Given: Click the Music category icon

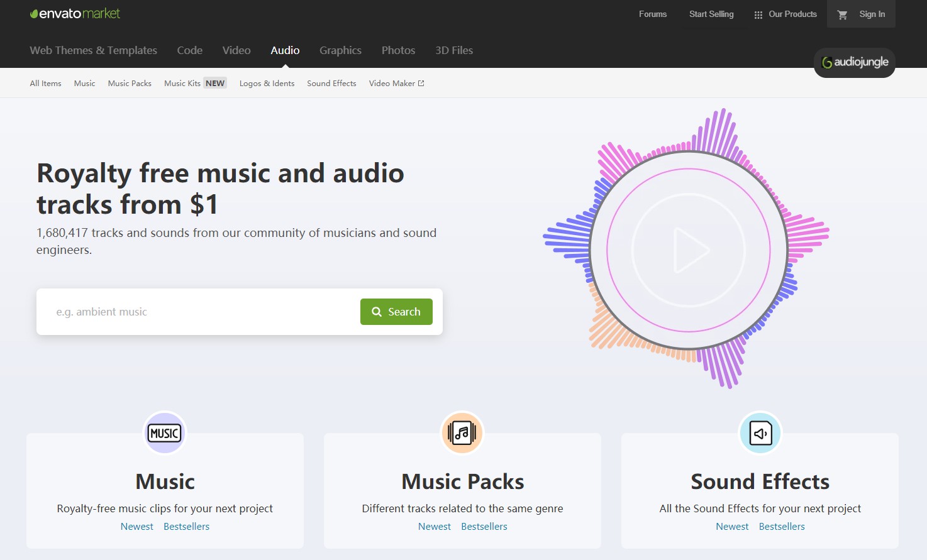Looking at the screenshot, I should (165, 433).
